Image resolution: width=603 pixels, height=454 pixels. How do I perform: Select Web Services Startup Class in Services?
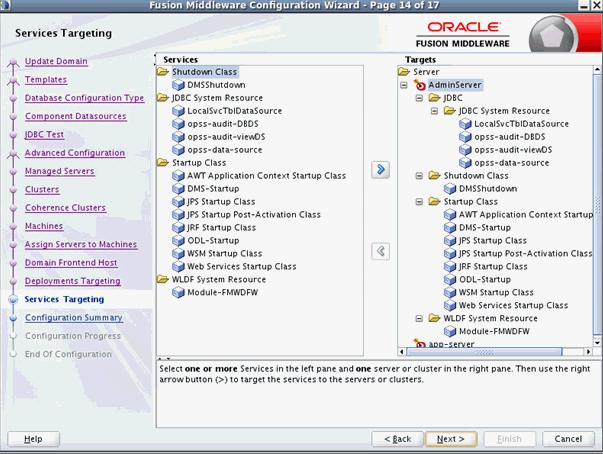242,266
